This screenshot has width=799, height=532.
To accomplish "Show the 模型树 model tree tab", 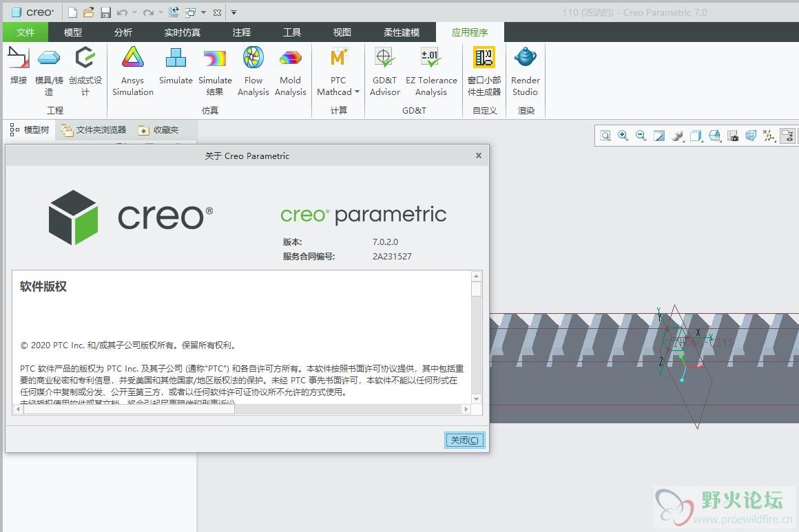I will click(x=29, y=130).
